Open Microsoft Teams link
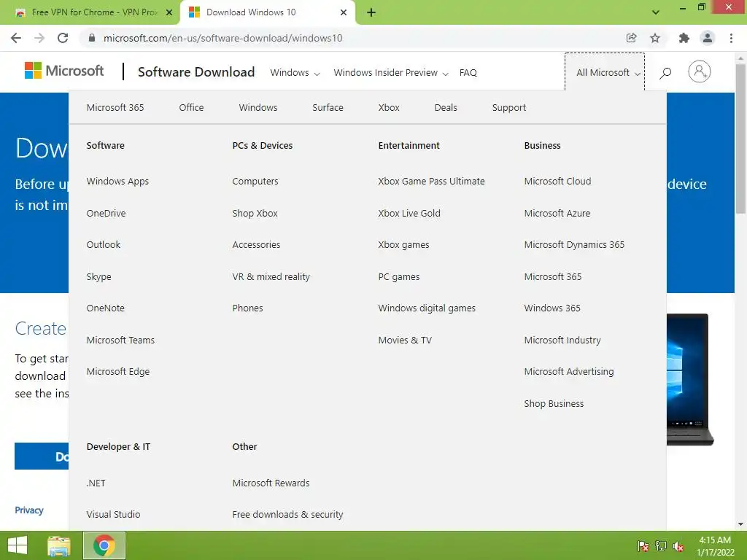The image size is (747, 560). pos(120,340)
